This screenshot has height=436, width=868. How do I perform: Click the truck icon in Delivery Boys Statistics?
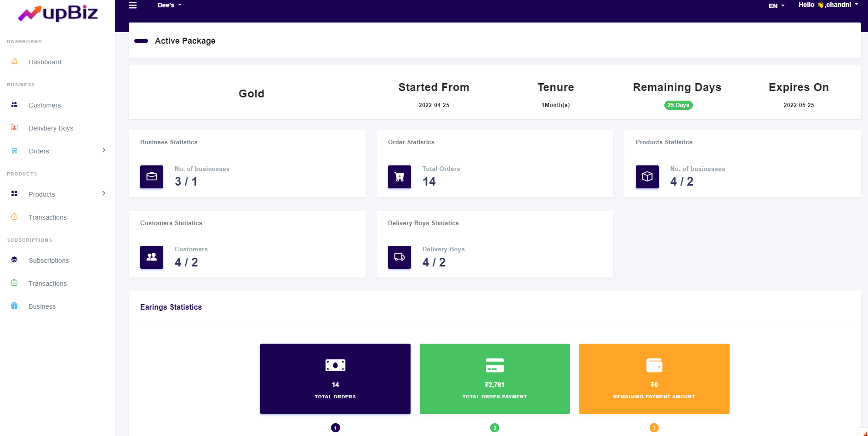(400, 257)
